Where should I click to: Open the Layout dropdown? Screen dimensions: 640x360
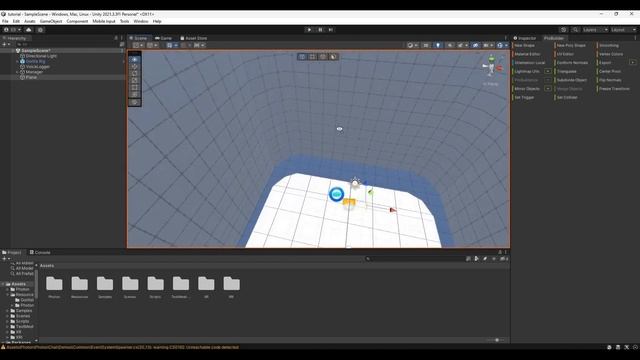(624, 30)
